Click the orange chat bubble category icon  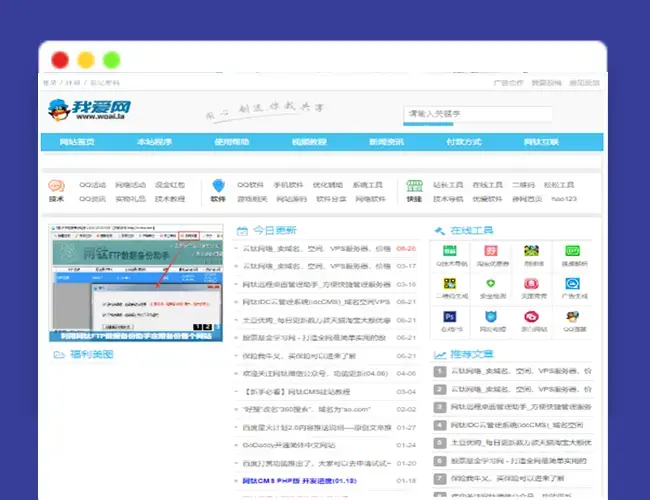[56, 186]
